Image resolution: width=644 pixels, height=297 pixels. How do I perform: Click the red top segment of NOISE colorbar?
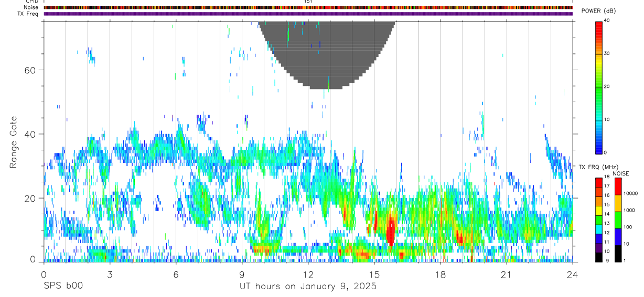pyautogui.click(x=618, y=186)
